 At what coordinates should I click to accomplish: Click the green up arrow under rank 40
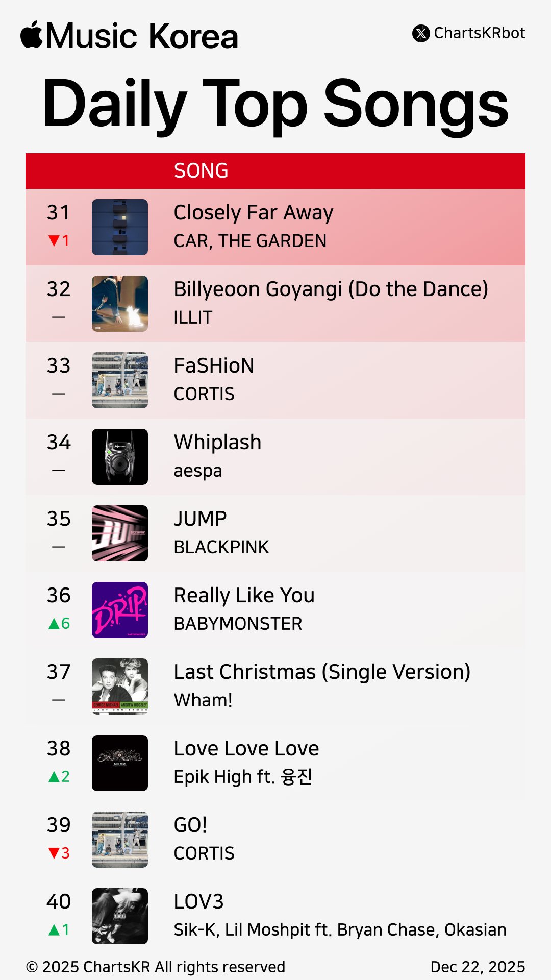[x=54, y=929]
